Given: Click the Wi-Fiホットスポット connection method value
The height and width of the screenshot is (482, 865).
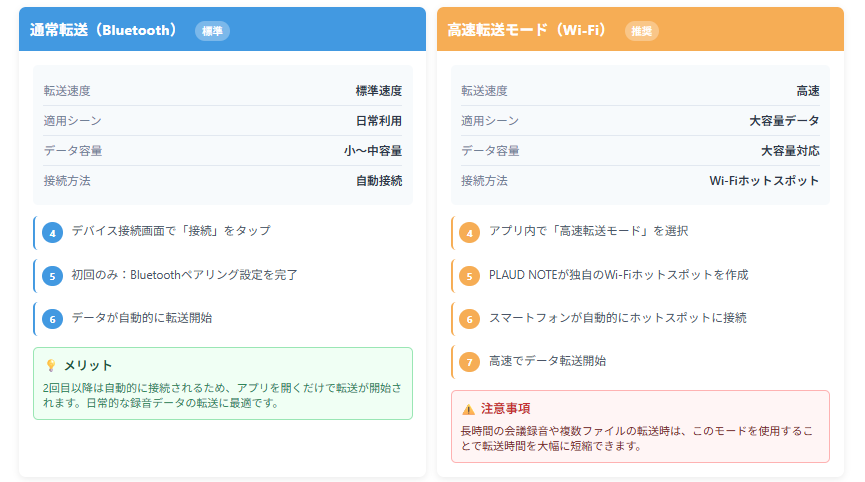Looking at the screenshot, I should pos(764,181).
